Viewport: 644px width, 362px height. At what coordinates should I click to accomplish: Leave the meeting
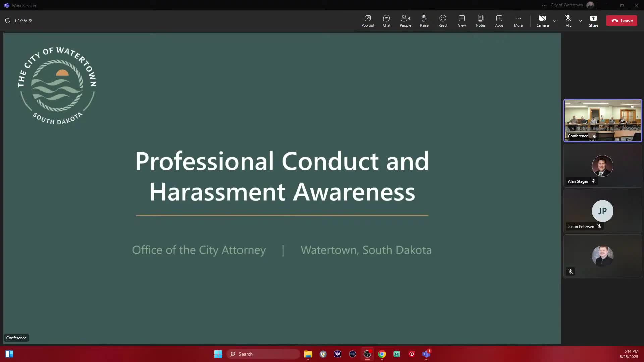[622, 21]
